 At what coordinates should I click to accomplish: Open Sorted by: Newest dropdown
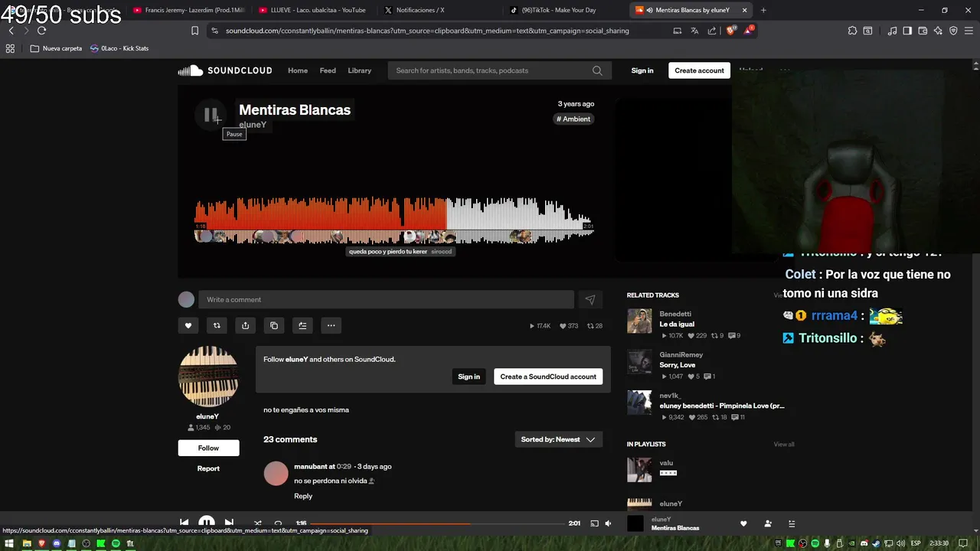click(558, 439)
